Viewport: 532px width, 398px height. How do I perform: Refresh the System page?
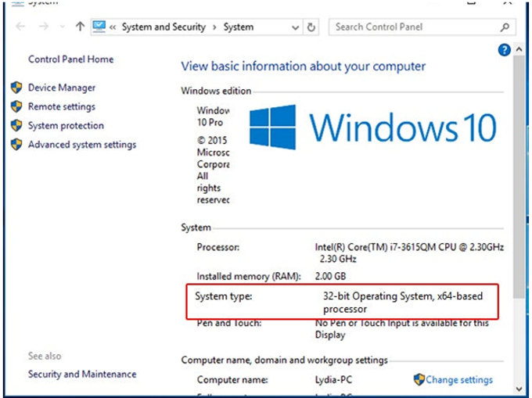click(x=311, y=27)
